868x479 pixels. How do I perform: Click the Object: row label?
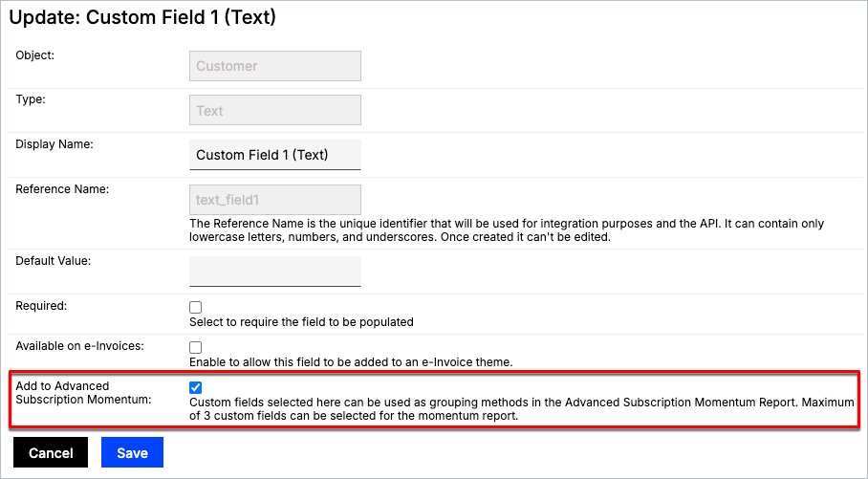click(35, 55)
